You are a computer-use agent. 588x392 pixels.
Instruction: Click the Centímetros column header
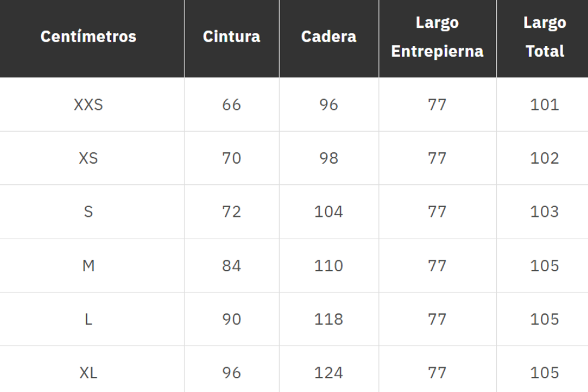coord(88,37)
